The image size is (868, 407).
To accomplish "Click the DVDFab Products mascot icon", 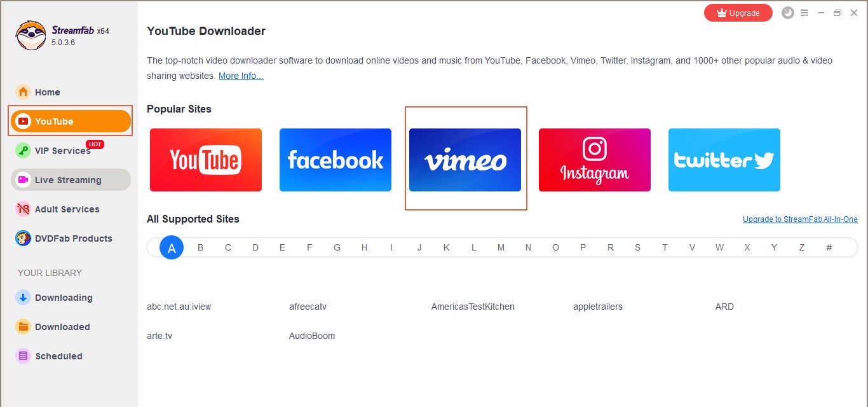I will click(24, 238).
